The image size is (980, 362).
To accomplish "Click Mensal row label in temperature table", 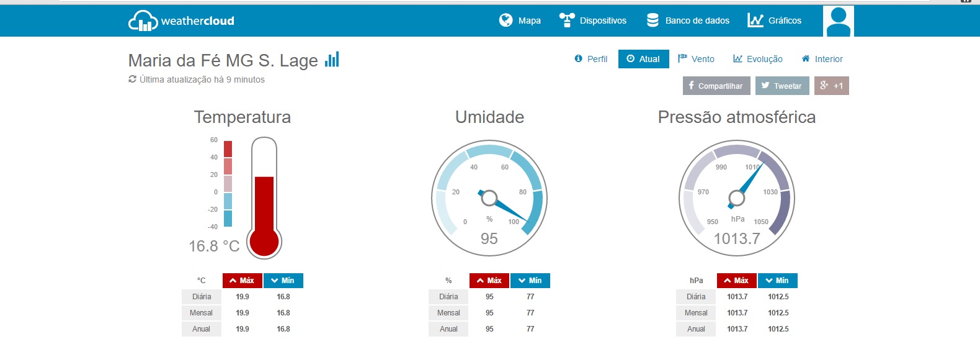I will pos(202,313).
